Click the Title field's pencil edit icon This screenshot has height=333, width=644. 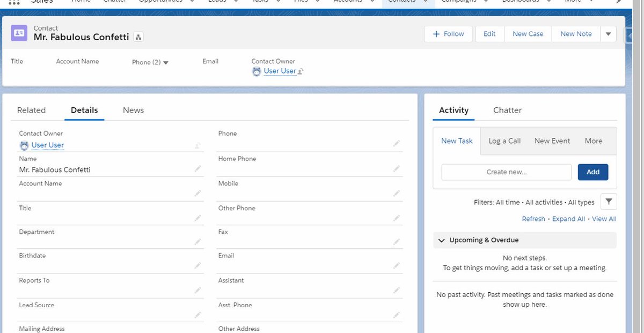tap(198, 217)
